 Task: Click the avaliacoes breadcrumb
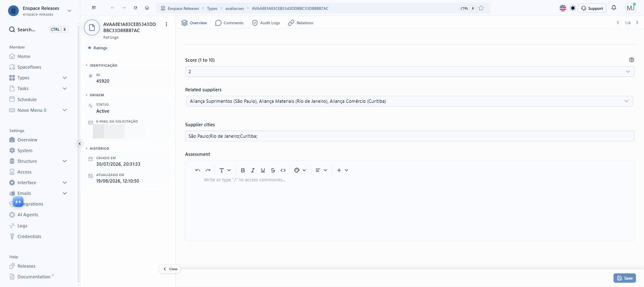[x=235, y=8]
